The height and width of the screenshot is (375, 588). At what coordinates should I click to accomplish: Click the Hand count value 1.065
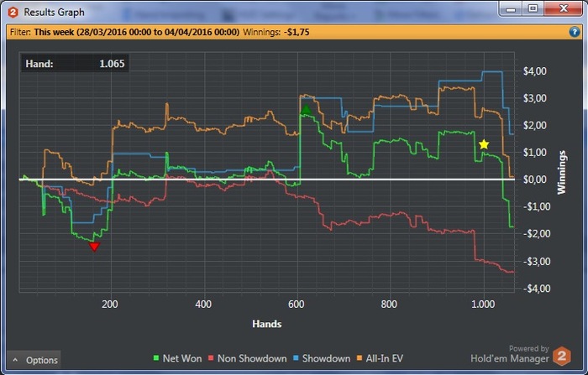click(112, 64)
